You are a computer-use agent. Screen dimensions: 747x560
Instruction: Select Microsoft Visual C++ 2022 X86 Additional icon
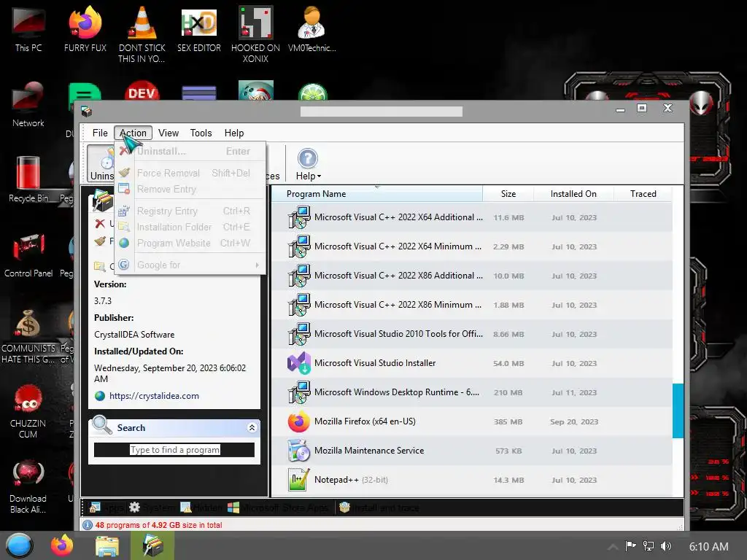(299, 276)
